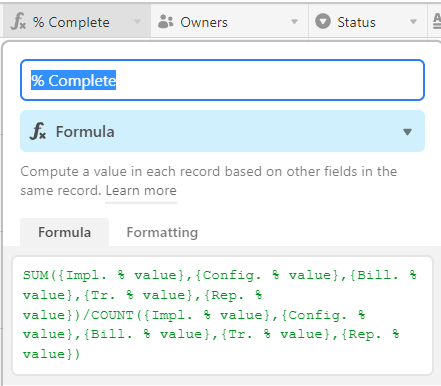The image size is (441, 386).
Task: Open the Owners column dropdown arrow
Action: tap(294, 22)
